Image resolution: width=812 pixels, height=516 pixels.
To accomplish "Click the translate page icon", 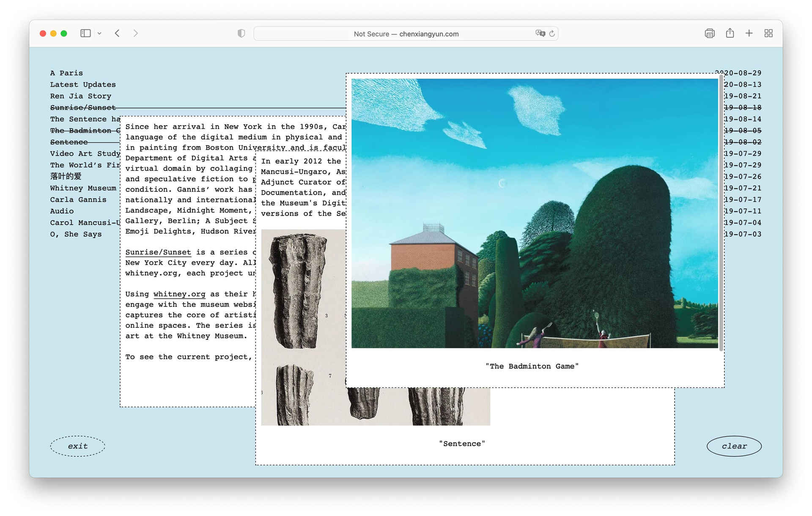I will 540,33.
